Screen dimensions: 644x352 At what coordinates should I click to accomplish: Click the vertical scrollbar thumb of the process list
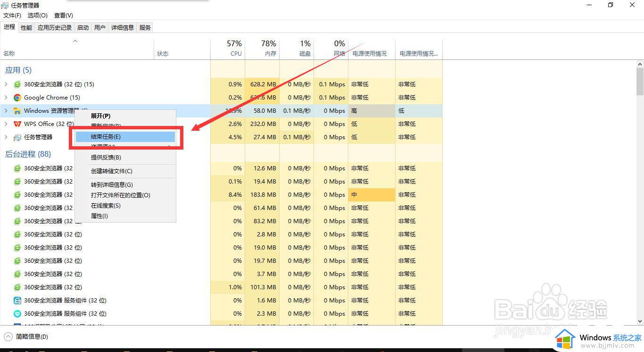coord(640,81)
